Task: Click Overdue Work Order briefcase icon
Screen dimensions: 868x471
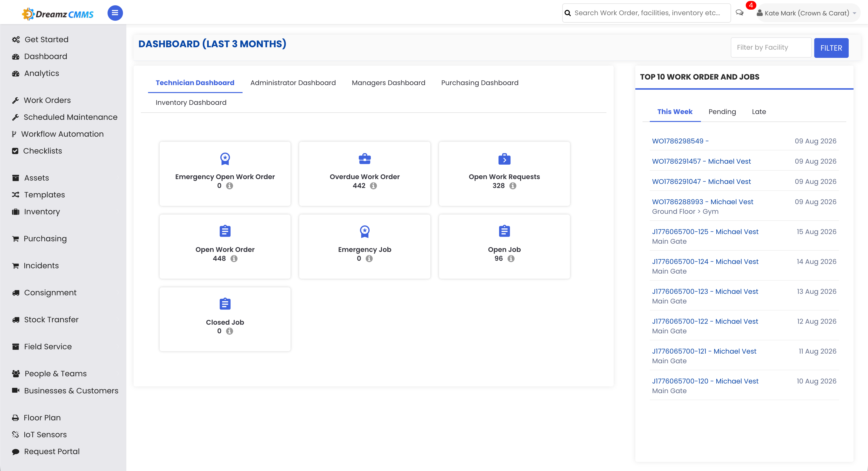Action: [365, 159]
